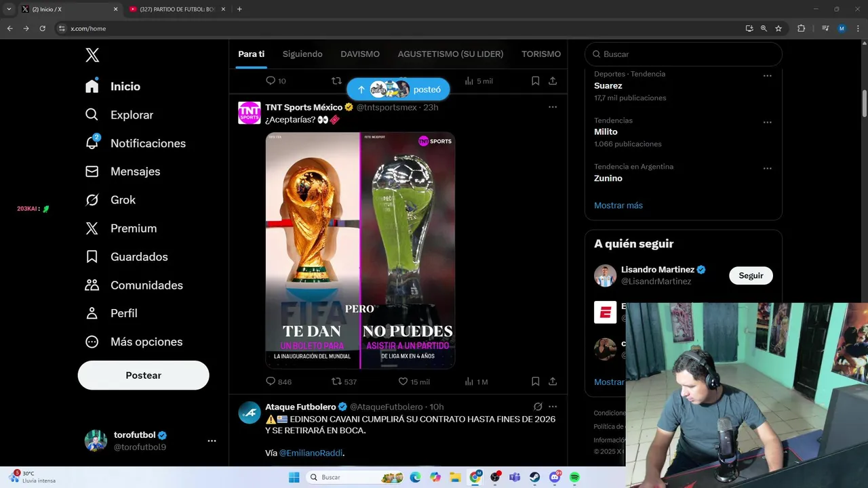The width and height of the screenshot is (868, 488).
Task: Bookmark the top partially visible post
Action: [535, 81]
